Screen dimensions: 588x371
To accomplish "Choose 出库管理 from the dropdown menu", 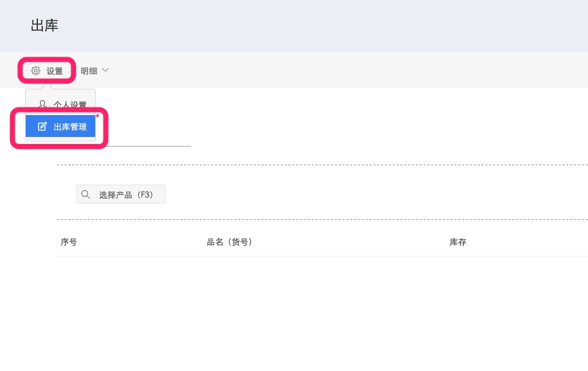I will 69,127.
